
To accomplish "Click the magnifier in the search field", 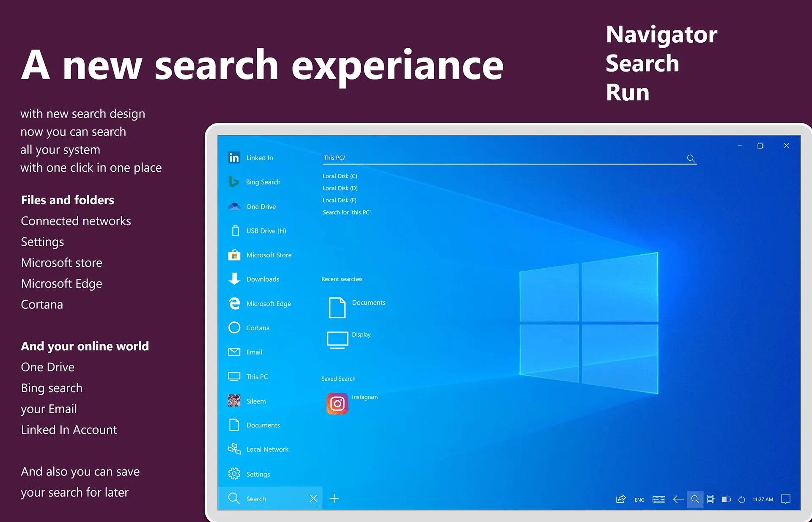I will coord(691,158).
